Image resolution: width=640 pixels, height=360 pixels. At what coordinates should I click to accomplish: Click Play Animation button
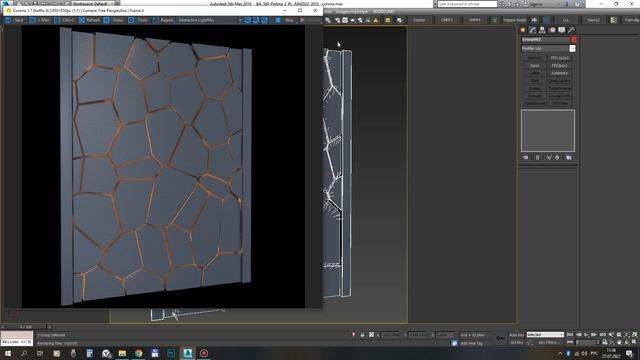click(587, 335)
